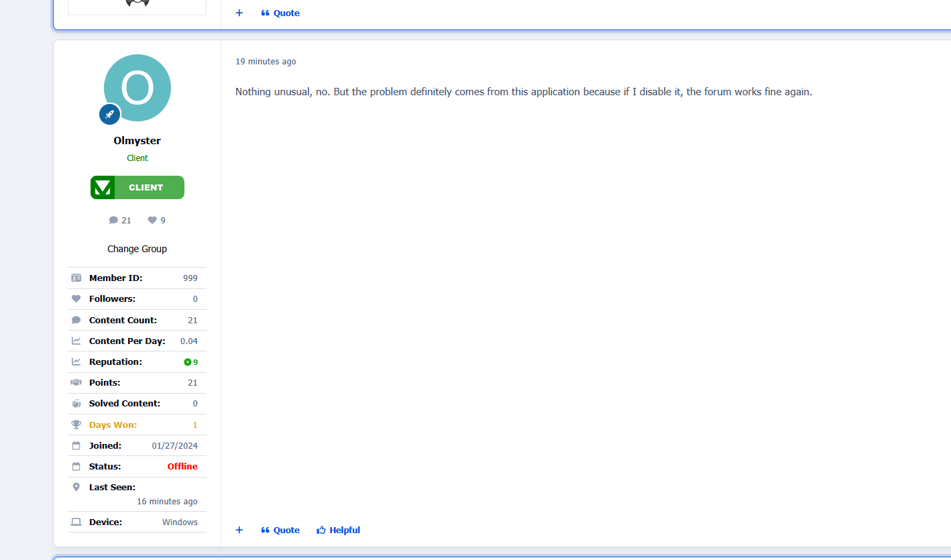
Task: Click the heart icon beside Followers
Action: click(x=76, y=298)
